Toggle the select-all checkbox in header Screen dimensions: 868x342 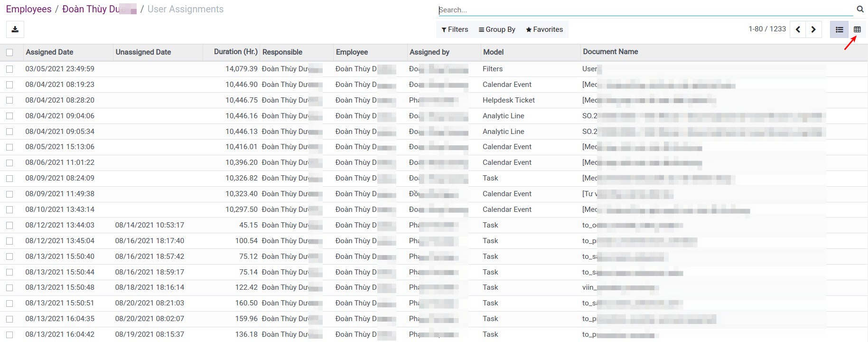(x=9, y=52)
